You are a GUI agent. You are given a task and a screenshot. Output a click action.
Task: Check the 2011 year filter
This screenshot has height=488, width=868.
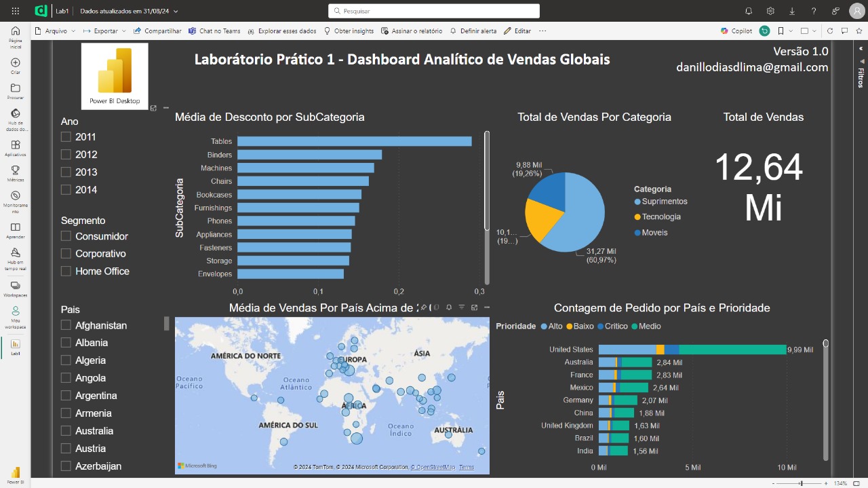pos(66,137)
